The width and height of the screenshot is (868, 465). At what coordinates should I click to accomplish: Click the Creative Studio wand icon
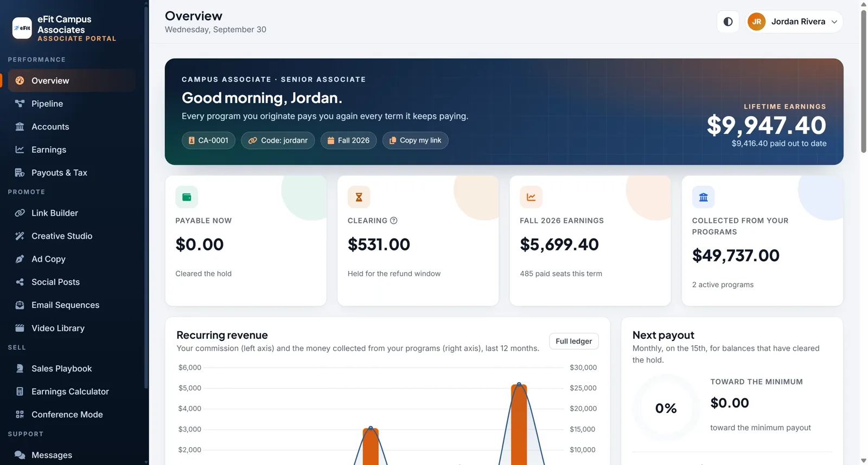click(20, 236)
